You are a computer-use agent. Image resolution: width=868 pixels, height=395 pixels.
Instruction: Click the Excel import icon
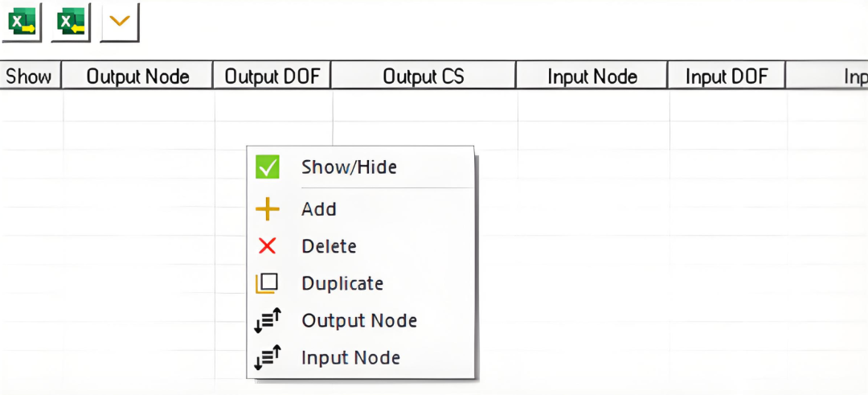click(71, 23)
